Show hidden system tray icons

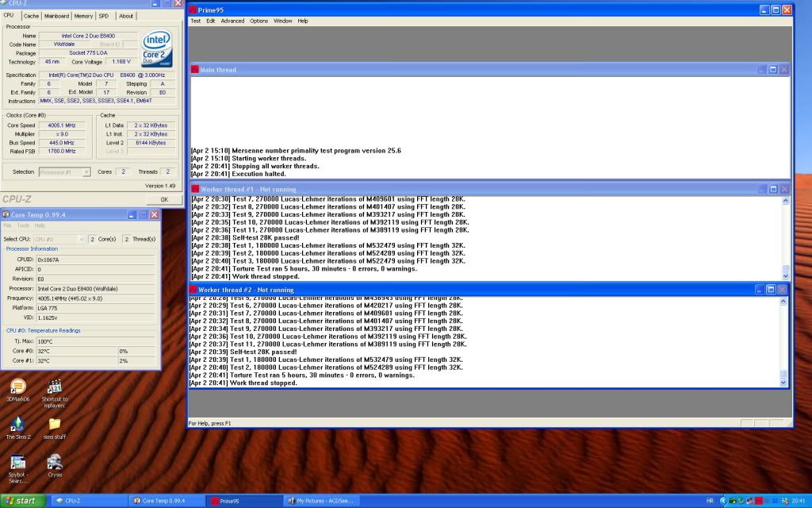(x=723, y=501)
